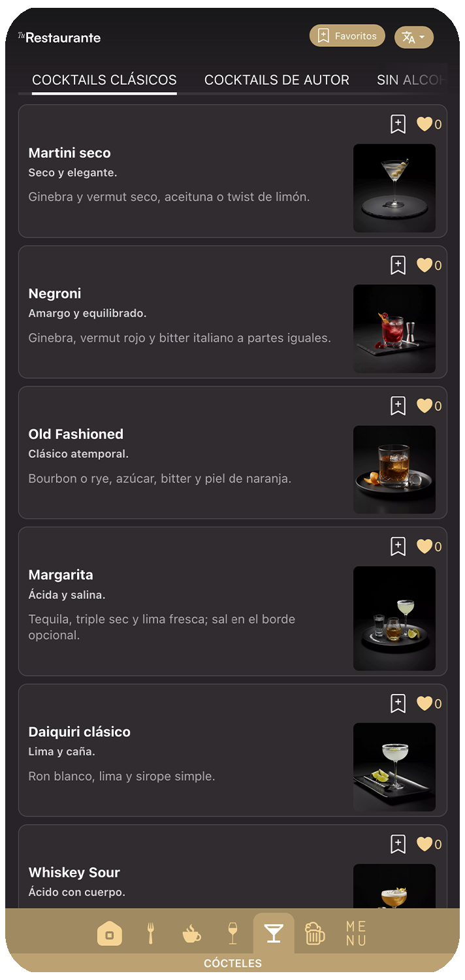Select the cocktail glass Cócteles icon
The image size is (465, 980).
(x=274, y=934)
